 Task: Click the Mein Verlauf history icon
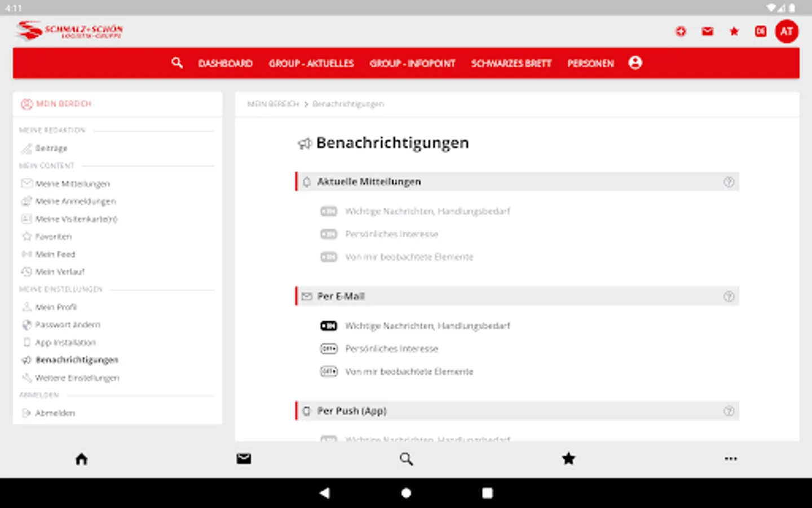27,271
